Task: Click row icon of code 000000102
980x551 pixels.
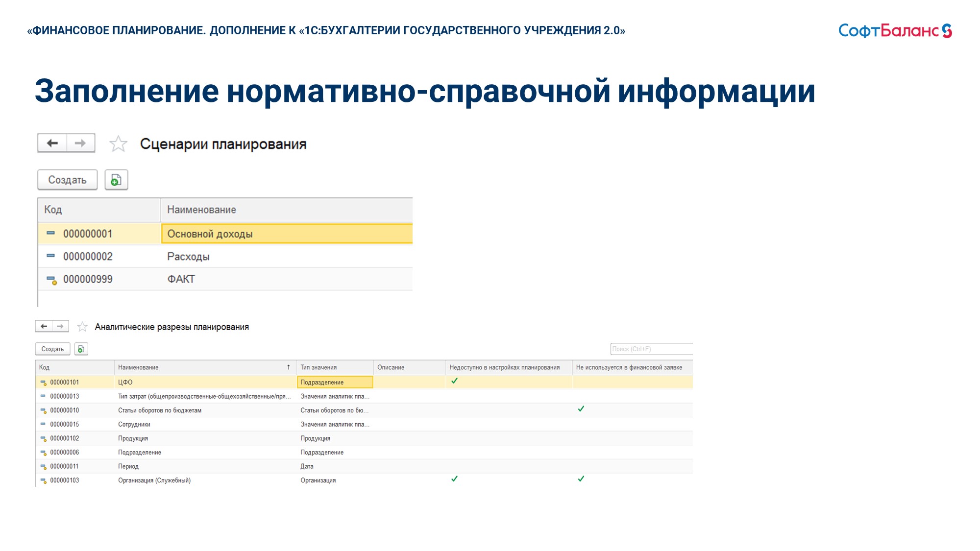Action: 44,439
